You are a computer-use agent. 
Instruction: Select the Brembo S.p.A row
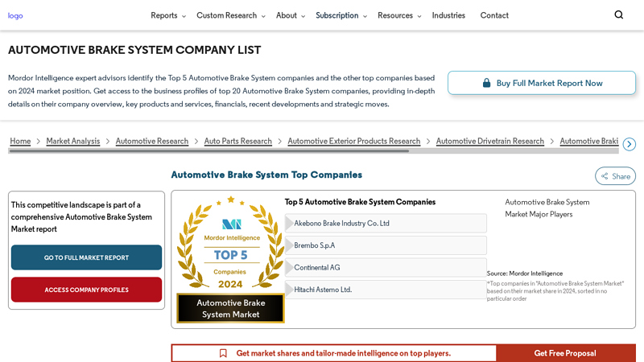pos(386,245)
